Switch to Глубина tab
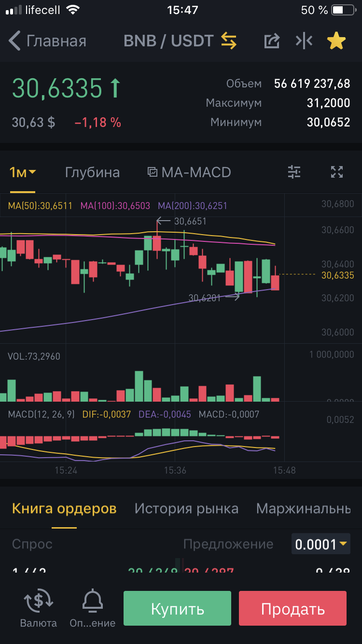The height and width of the screenshot is (644, 362). [92, 172]
